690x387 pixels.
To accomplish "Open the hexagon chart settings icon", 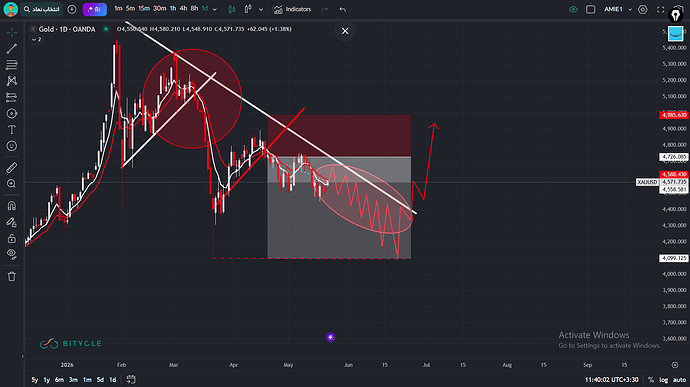I will point(643,9).
